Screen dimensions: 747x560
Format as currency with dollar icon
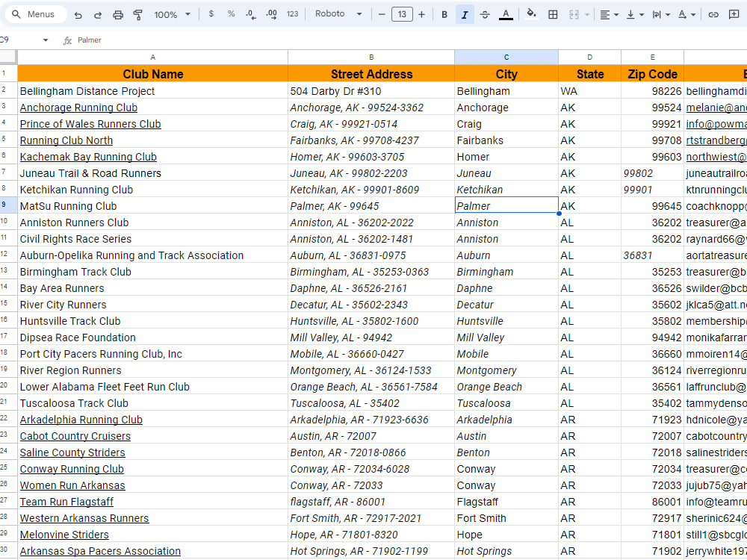tap(211, 14)
